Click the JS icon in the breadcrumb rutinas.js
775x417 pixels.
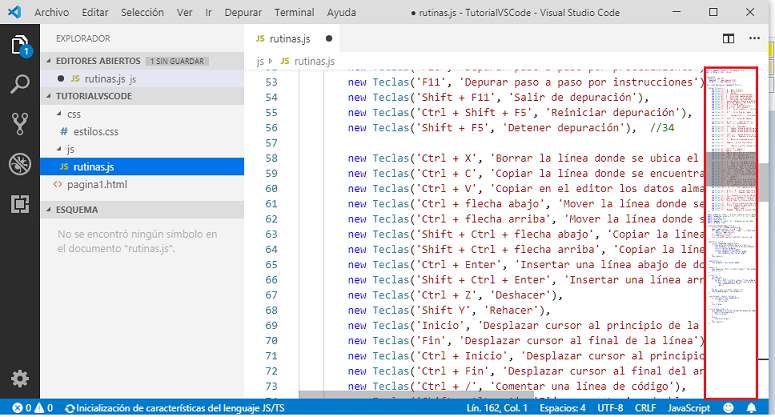pyautogui.click(x=285, y=61)
